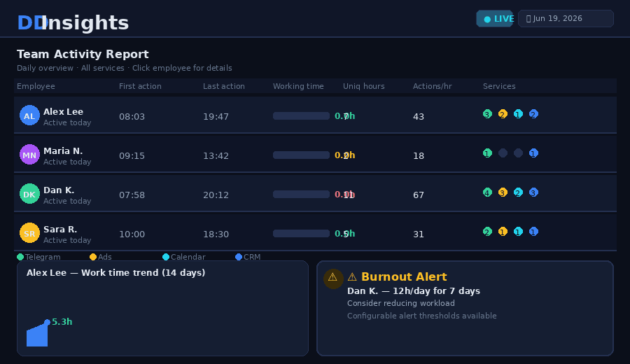The width and height of the screenshot is (630, 364).
Task: Click Sara R.'s SR avatar
Action: click(x=29, y=232)
